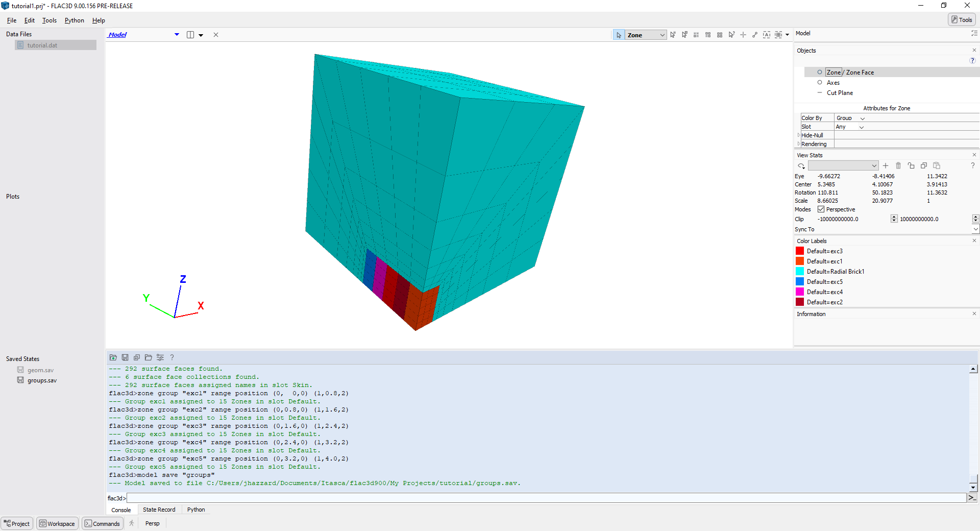Click the split pane layout icon
Screen dimensions: 980x531
point(190,35)
